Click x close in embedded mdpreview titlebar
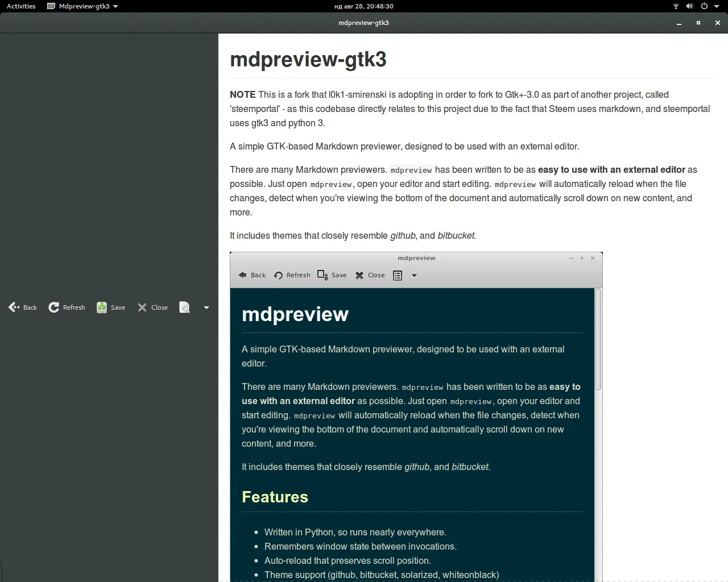Viewport: 728px width, 582px height. click(593, 258)
